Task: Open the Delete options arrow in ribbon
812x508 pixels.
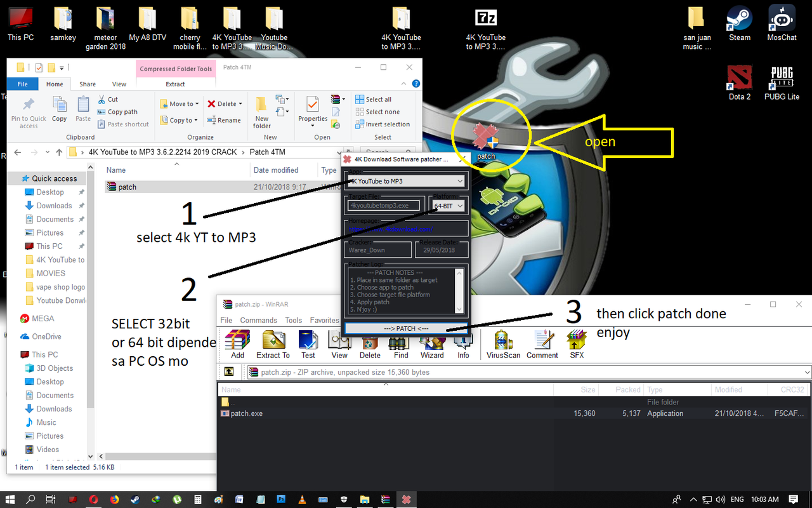Action: click(241, 104)
